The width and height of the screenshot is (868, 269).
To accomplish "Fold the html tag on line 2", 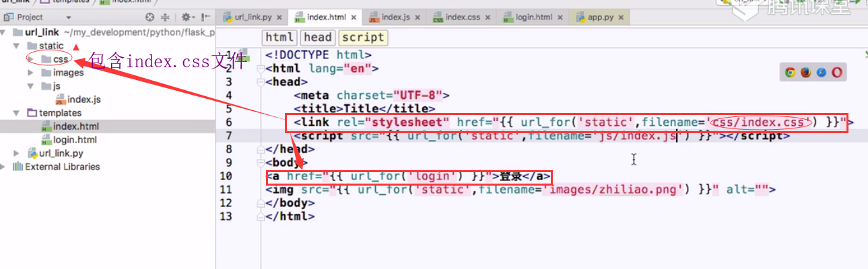I will (260, 69).
